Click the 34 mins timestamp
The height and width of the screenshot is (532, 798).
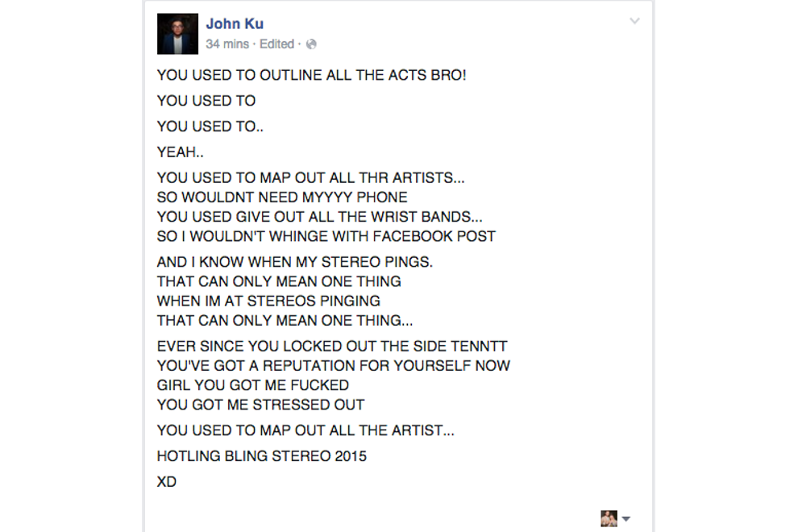pyautogui.click(x=228, y=44)
